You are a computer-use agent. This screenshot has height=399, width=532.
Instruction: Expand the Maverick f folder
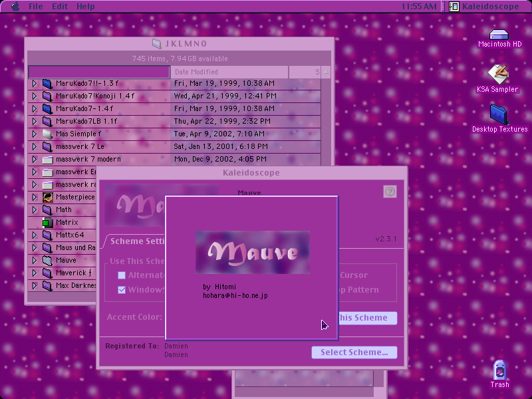(35, 273)
